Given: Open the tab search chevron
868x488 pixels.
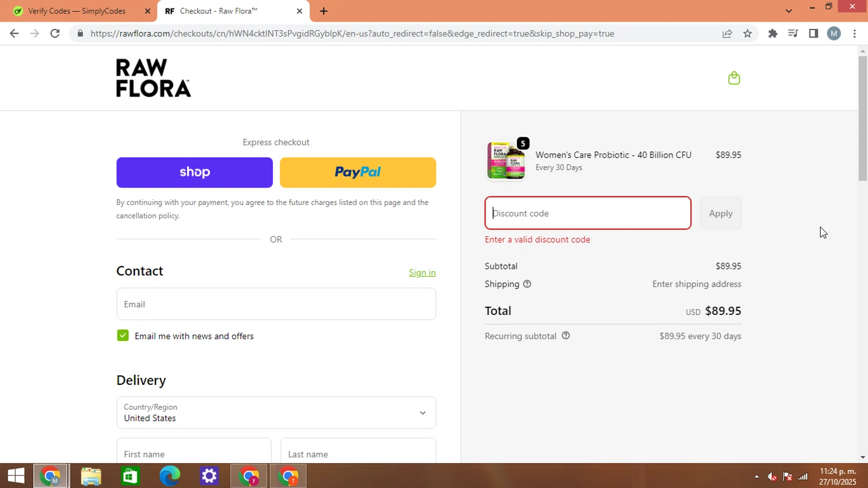Looking at the screenshot, I should [x=789, y=11].
